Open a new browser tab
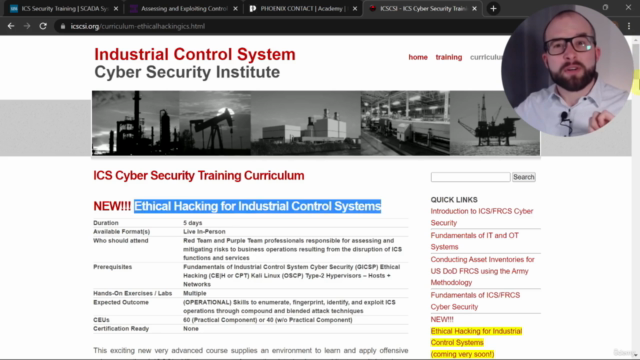This screenshot has height=360, width=640. coord(493,9)
